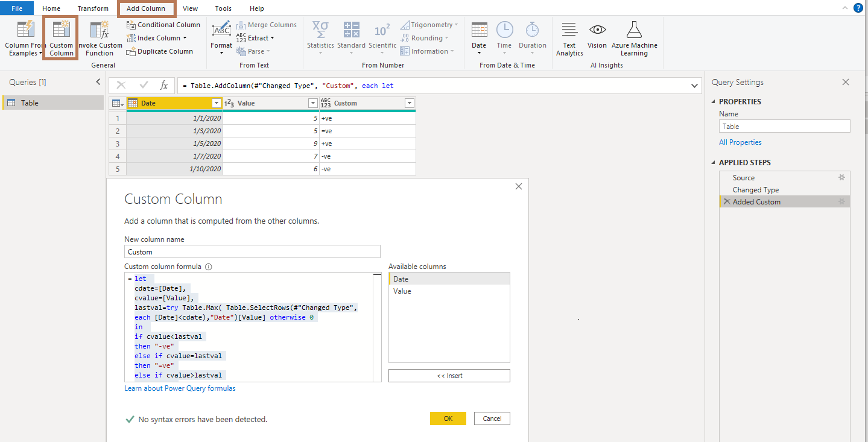Select Value in Available columns
The height and width of the screenshot is (442, 868).
point(449,291)
